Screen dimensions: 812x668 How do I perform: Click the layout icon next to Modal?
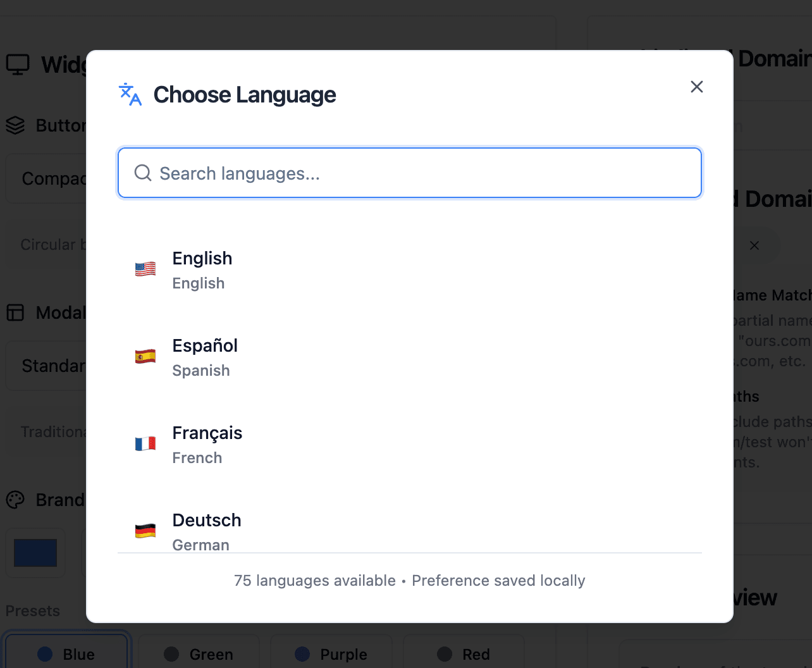click(x=15, y=312)
